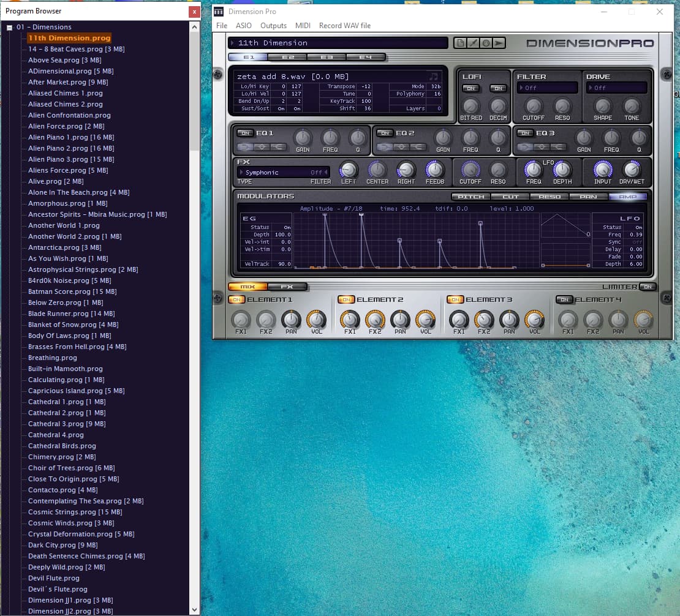680x616 pixels.
Task: Close the Program Browser panel
Action: (x=194, y=12)
